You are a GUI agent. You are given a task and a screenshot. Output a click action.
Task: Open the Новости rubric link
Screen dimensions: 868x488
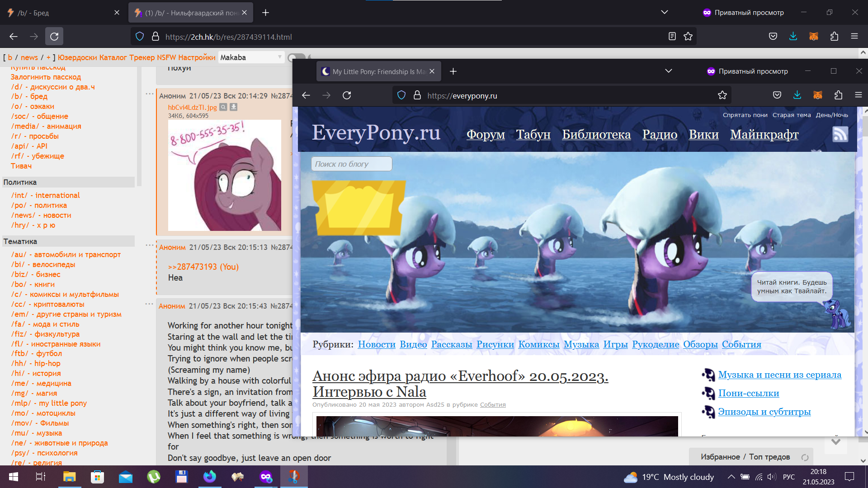(377, 344)
